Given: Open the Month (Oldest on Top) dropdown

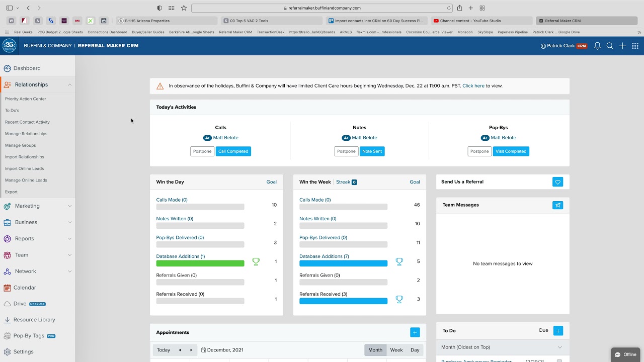Looking at the screenshot, I should (x=503, y=347).
